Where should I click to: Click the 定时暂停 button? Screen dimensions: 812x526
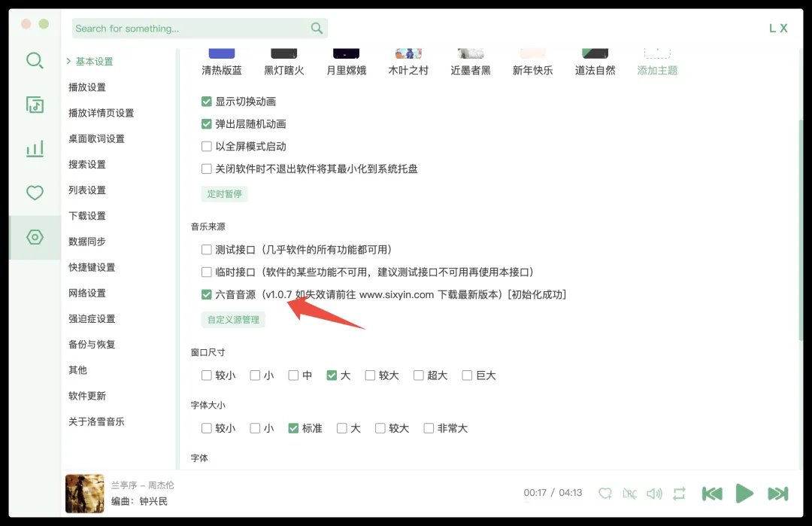tap(224, 194)
